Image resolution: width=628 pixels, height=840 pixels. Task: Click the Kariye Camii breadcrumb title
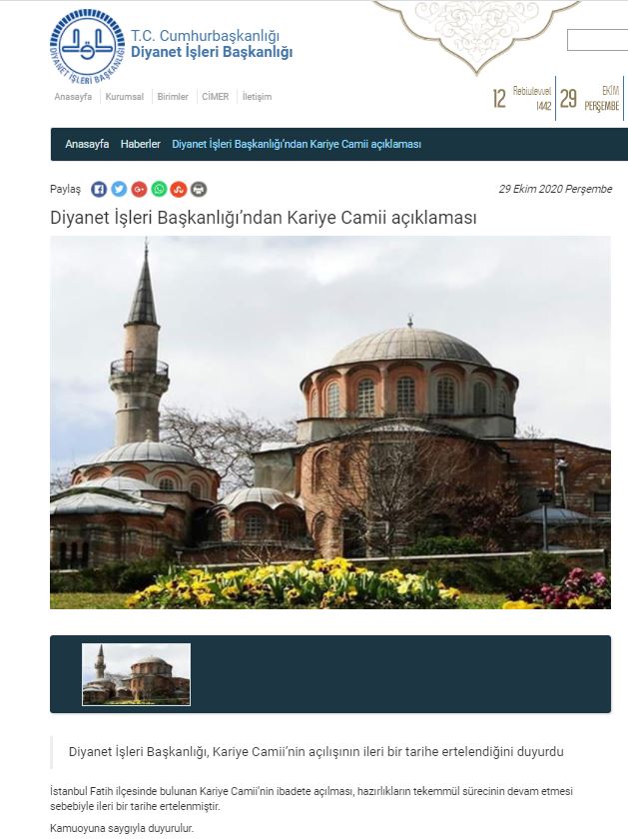(297, 144)
